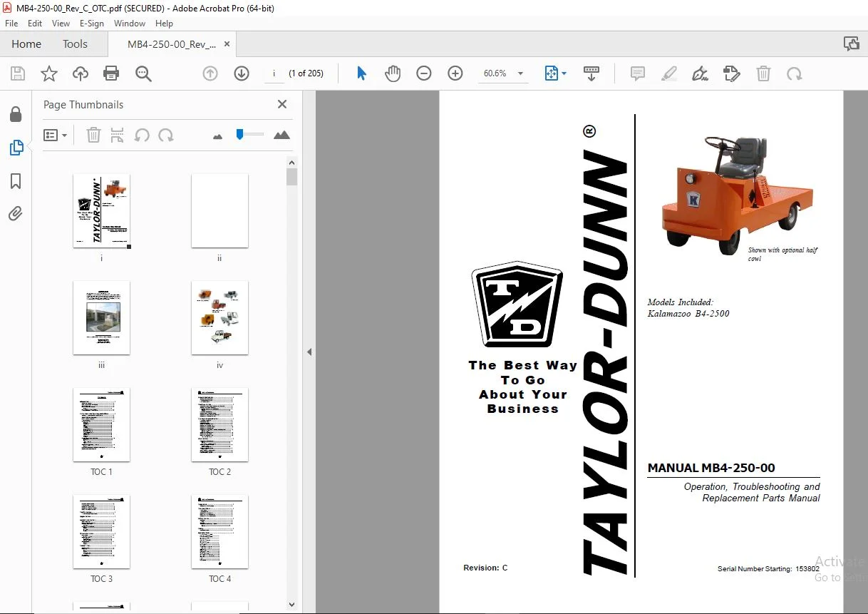Bookmark the document with the star icon
This screenshot has height=614, width=868.
tap(48, 73)
